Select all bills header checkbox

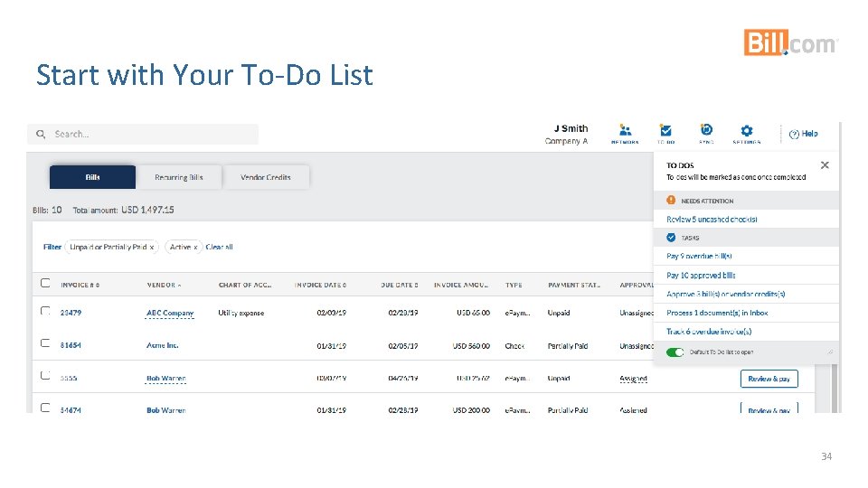[x=45, y=283]
